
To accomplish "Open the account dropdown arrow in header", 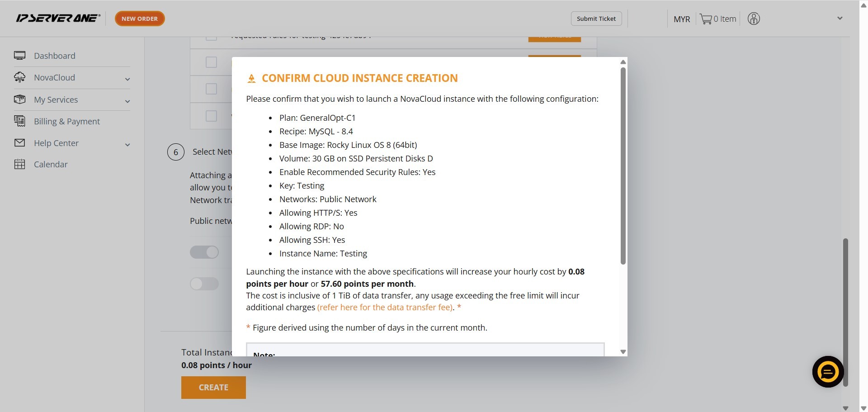I will tap(840, 19).
